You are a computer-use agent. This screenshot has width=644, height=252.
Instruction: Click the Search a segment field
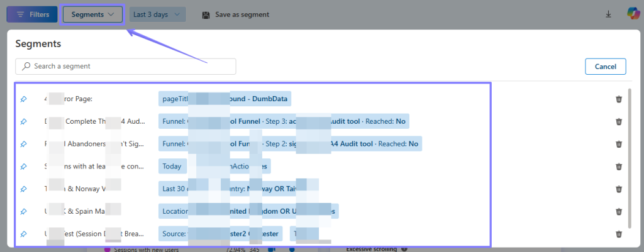tap(126, 67)
